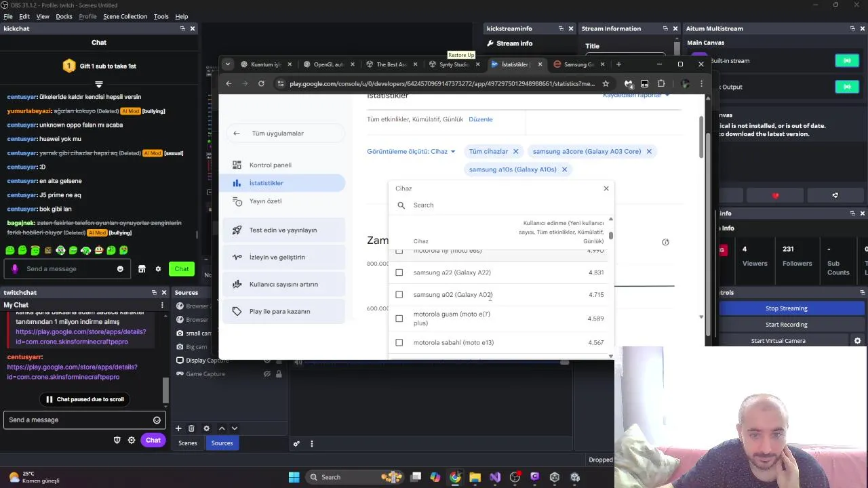Open Görüntüleme ölçütü: Cihaz dropdown
The width and height of the screenshot is (868, 488).
click(x=411, y=152)
